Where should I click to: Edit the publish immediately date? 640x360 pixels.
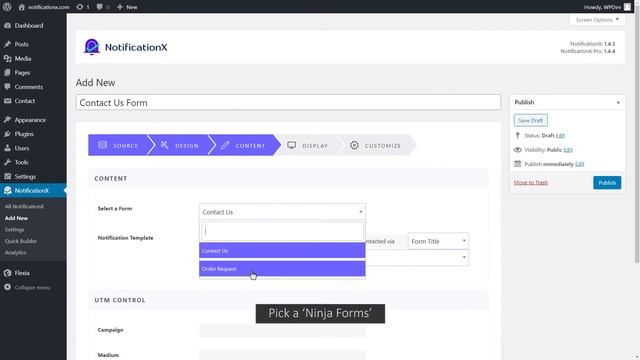[x=579, y=164]
